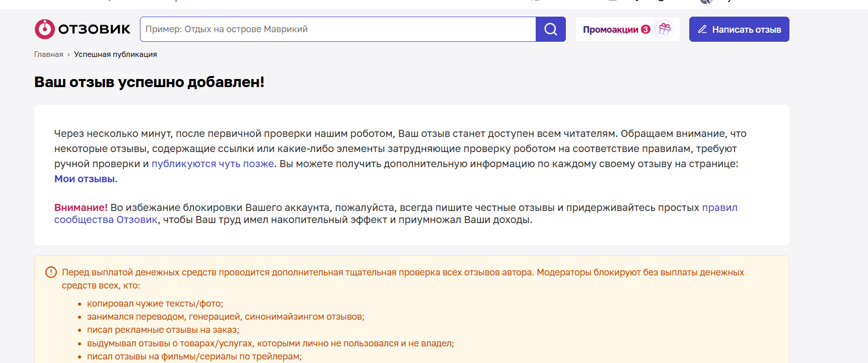The width and height of the screenshot is (868, 363).
Task: Click the Написать отзыв button
Action: click(739, 29)
